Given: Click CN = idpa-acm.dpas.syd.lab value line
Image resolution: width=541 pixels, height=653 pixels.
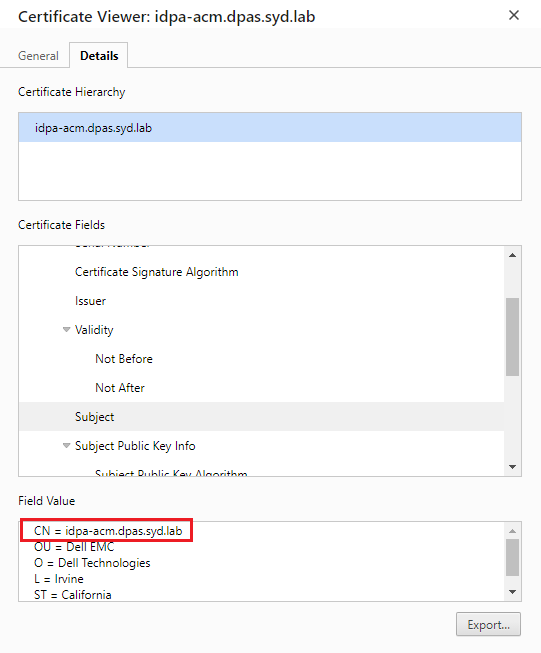Looking at the screenshot, I should click(108, 531).
